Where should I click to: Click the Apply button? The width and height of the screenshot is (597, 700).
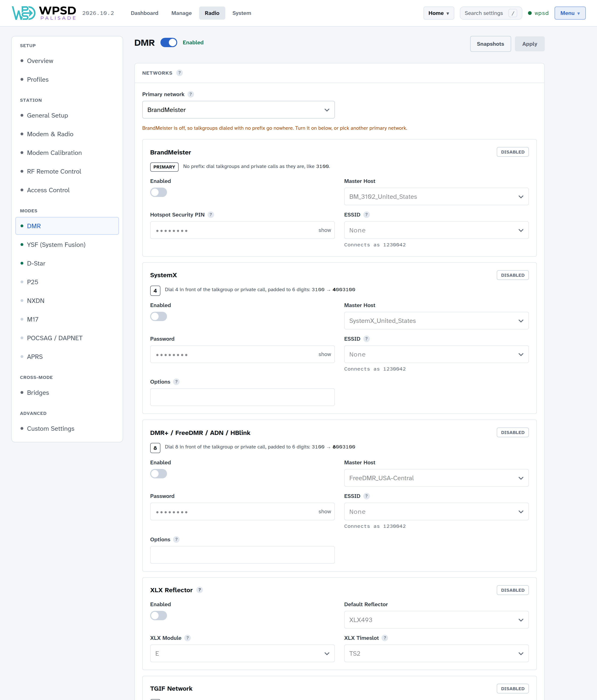(x=529, y=44)
